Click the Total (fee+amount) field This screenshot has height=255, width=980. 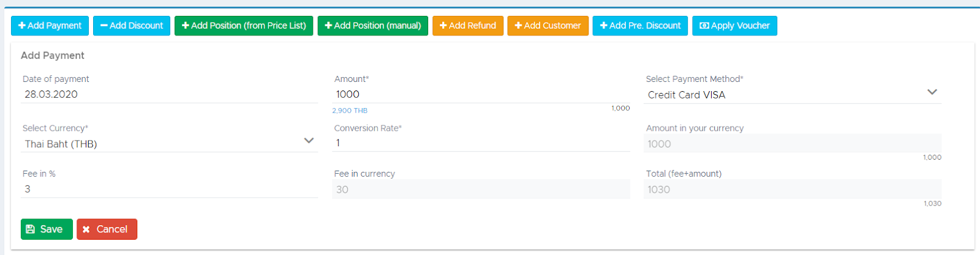pos(793,190)
